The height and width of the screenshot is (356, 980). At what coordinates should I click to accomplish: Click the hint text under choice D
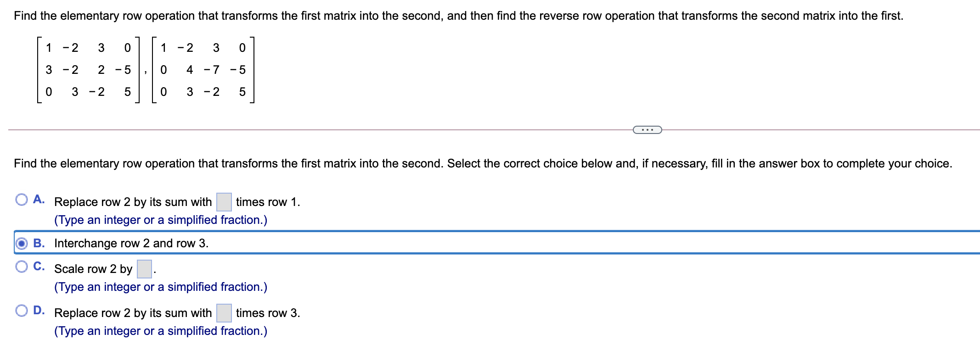[x=161, y=331]
